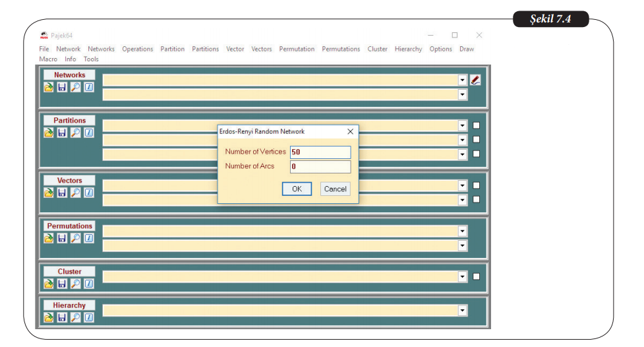View network with Networks magnifier icon
This screenshot has width=644, height=347.
click(75, 88)
